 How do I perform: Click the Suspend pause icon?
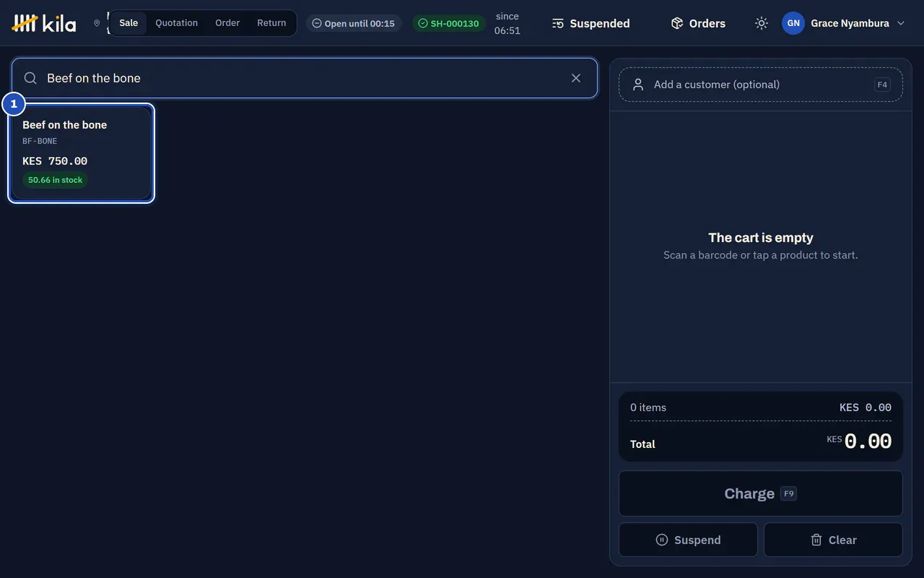point(662,540)
